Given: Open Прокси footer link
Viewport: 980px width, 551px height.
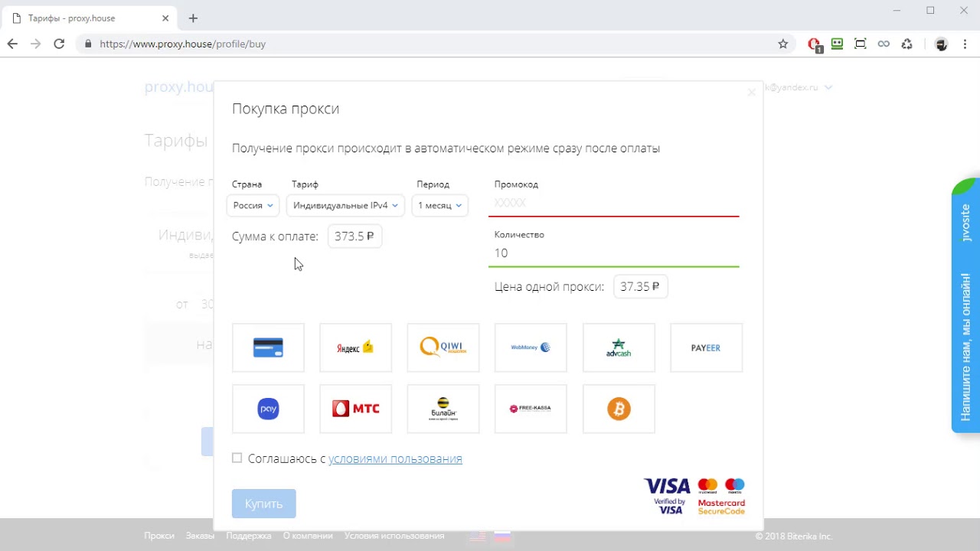Looking at the screenshot, I should point(159,536).
